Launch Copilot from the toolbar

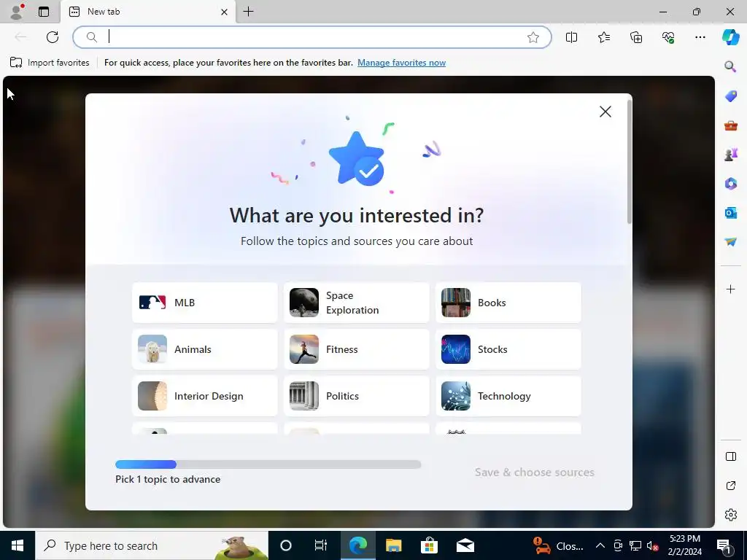(730, 37)
